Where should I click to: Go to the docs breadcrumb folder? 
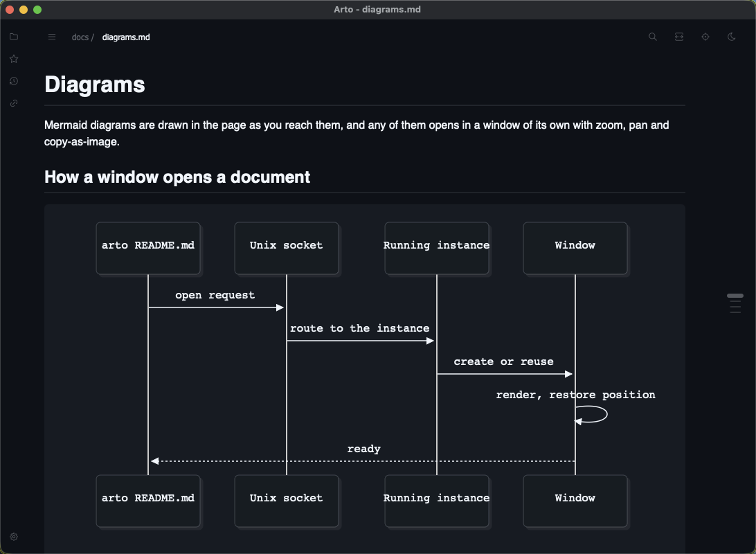tap(80, 37)
